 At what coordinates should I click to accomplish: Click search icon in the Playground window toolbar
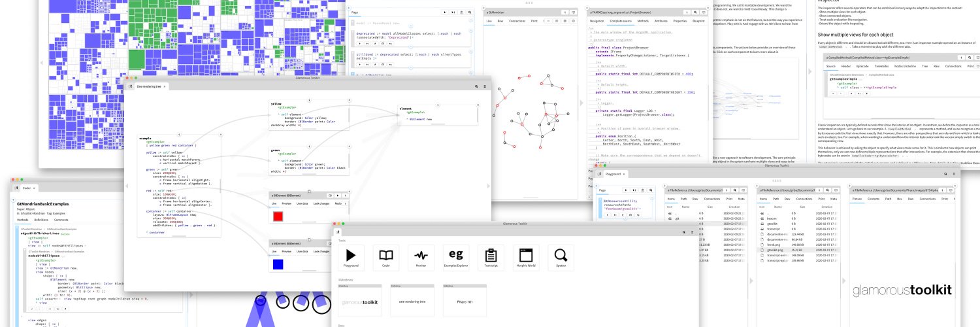[946, 174]
